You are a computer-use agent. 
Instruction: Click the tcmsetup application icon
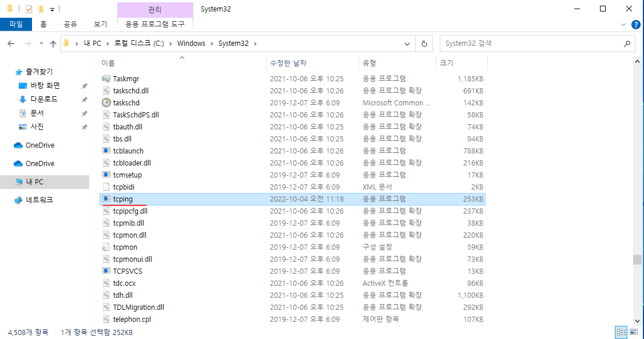coord(106,175)
